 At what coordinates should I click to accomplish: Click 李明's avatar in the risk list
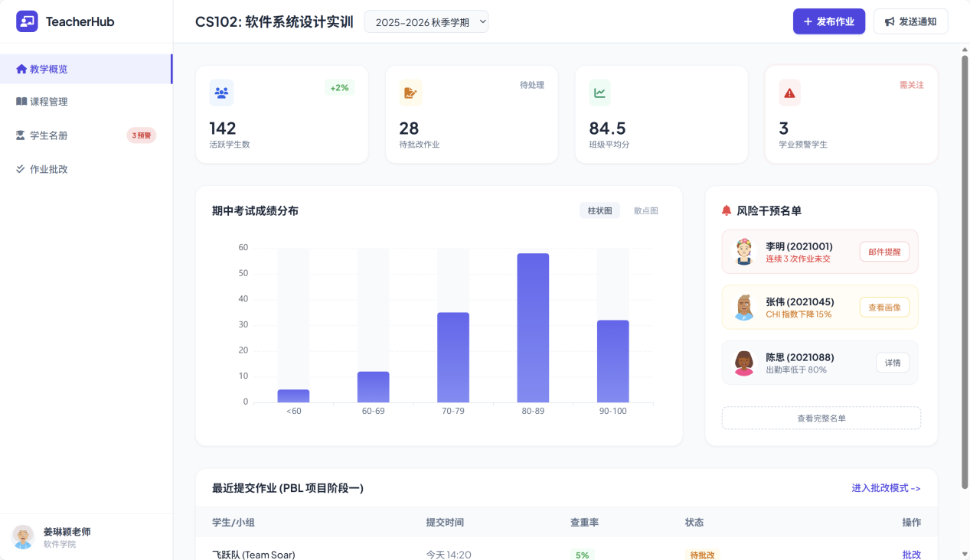[744, 252]
